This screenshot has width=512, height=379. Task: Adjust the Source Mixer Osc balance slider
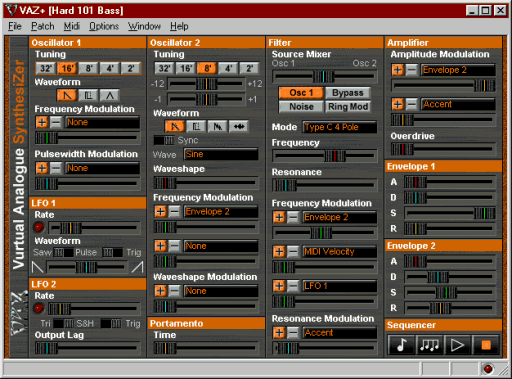coord(325,76)
